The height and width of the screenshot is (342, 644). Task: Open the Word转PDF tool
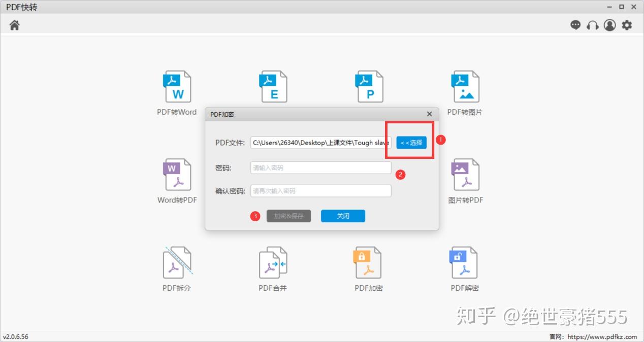177,181
